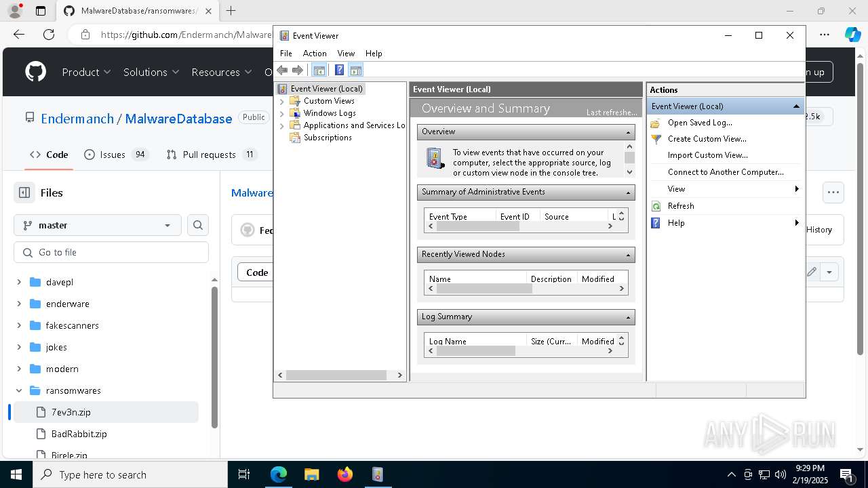This screenshot has width=868, height=488.
Task: Expand the fakescanners folder on GitHub
Action: click(x=19, y=325)
